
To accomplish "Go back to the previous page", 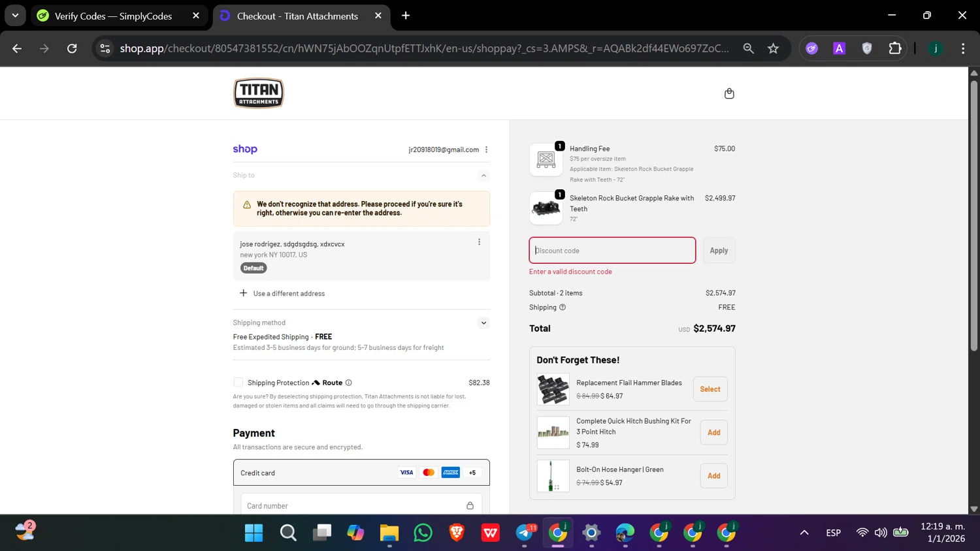I will click(17, 48).
